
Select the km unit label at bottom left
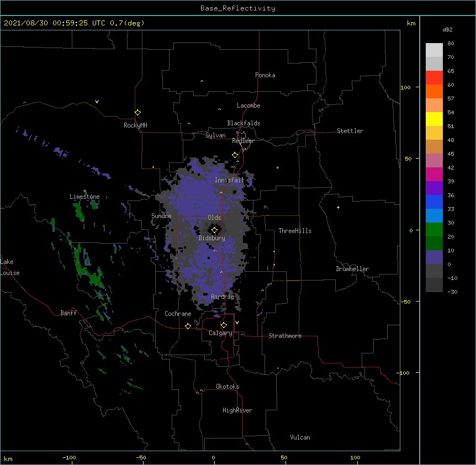click(8, 458)
